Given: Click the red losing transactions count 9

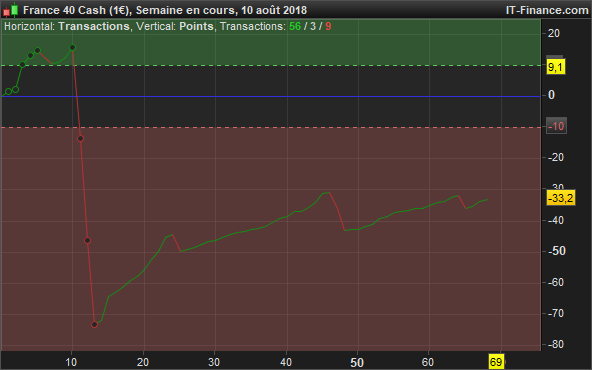Looking at the screenshot, I should pyautogui.click(x=328, y=26).
